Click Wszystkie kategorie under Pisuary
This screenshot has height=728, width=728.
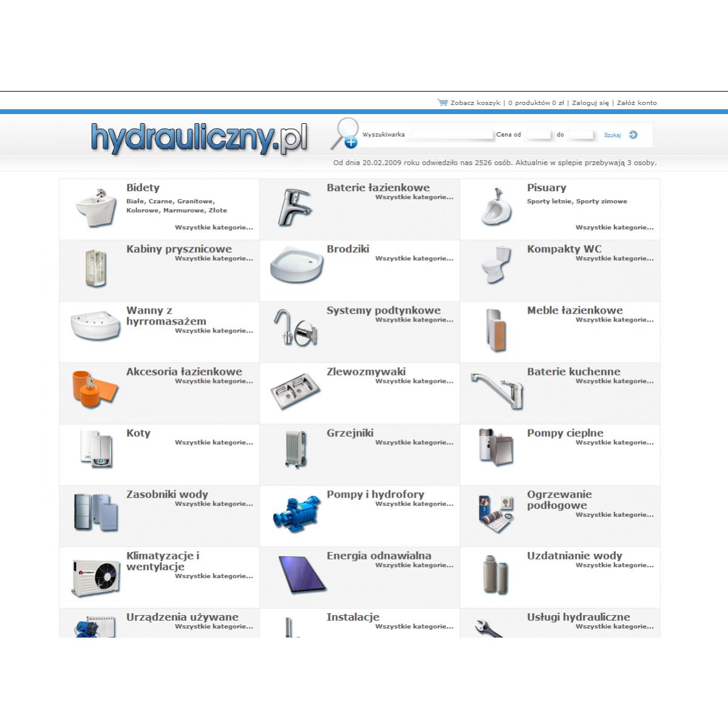pyautogui.click(x=615, y=227)
